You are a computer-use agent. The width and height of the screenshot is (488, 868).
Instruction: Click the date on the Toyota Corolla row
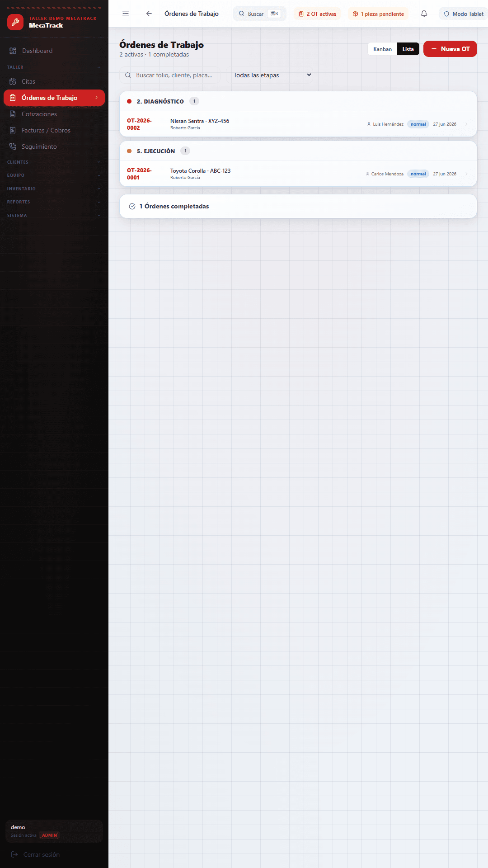point(445,174)
